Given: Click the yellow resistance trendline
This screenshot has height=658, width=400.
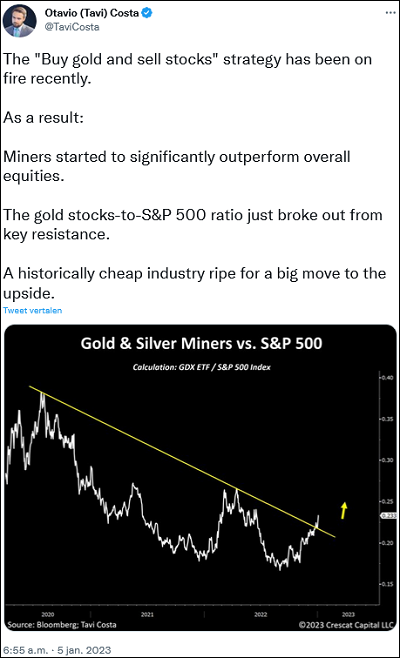Looking at the screenshot, I should click(x=182, y=461).
